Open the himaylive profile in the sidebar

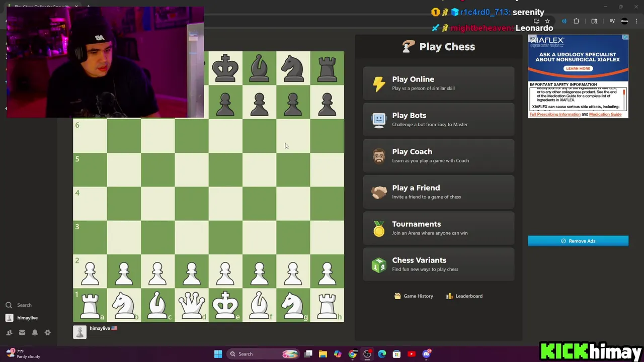click(22, 318)
